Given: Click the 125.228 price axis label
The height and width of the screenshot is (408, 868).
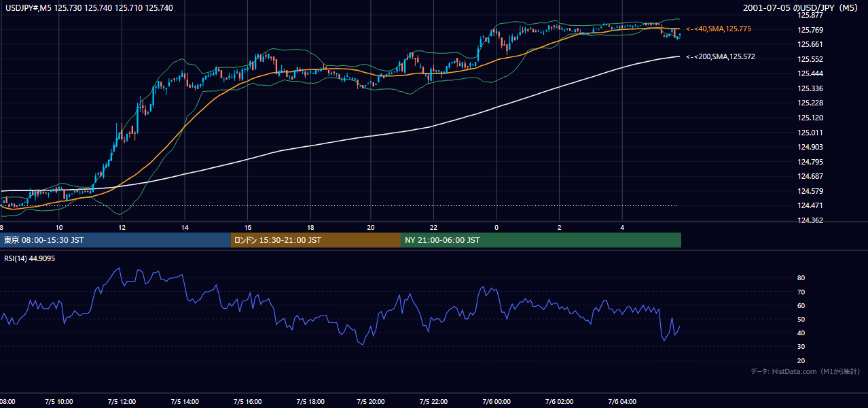Looking at the screenshot, I should [810, 103].
